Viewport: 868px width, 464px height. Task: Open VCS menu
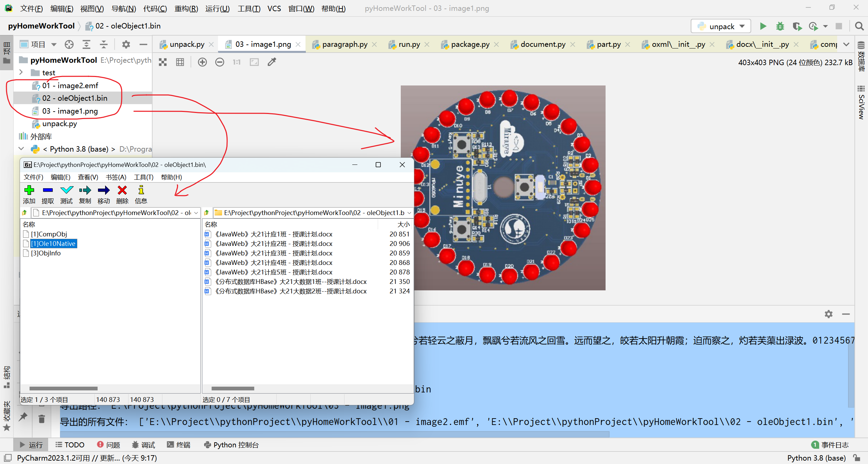pyautogui.click(x=274, y=8)
